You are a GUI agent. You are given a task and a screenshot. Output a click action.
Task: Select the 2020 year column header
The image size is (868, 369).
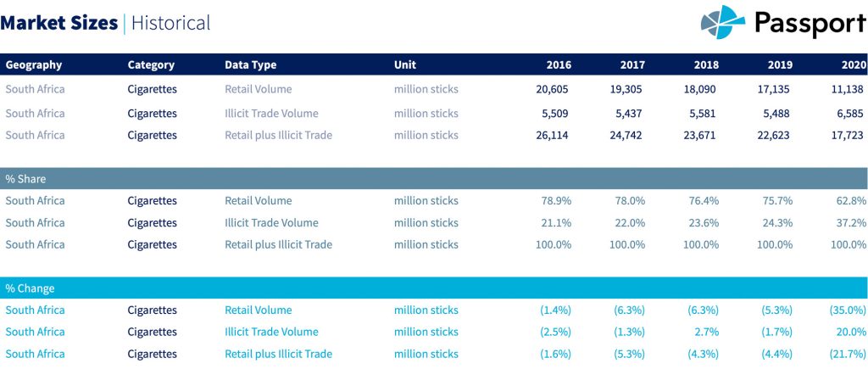coord(853,65)
